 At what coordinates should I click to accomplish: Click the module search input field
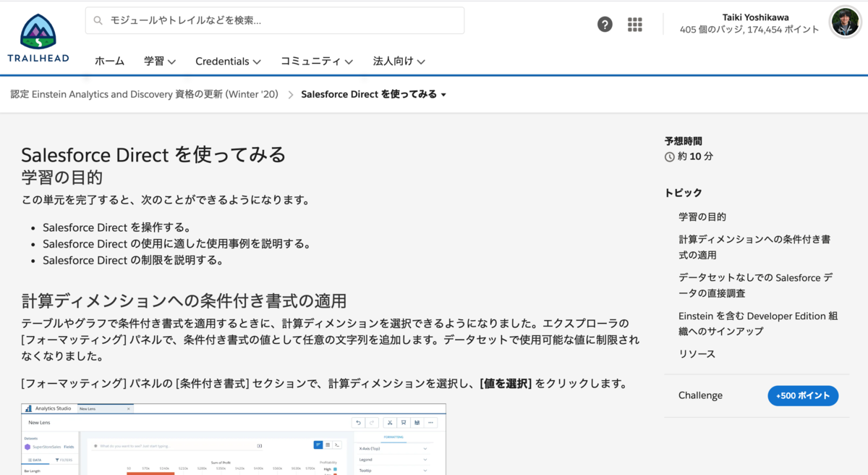click(x=275, y=21)
